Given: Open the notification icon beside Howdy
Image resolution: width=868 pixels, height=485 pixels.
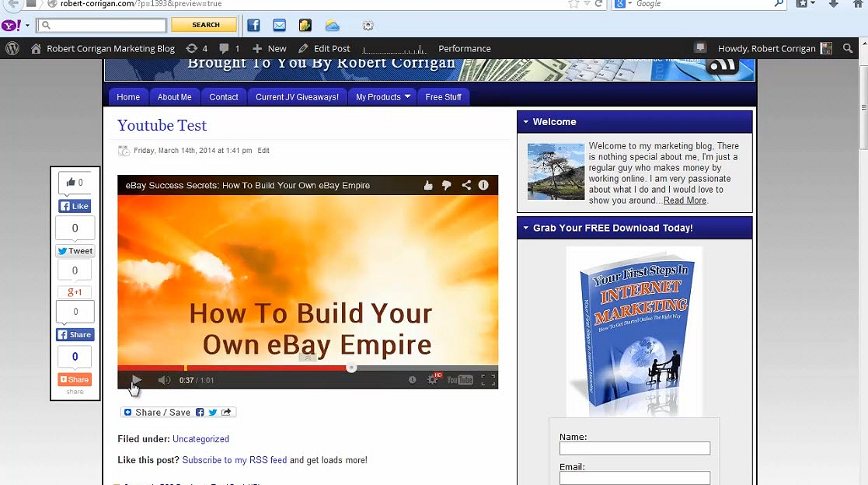Looking at the screenshot, I should click(x=700, y=47).
